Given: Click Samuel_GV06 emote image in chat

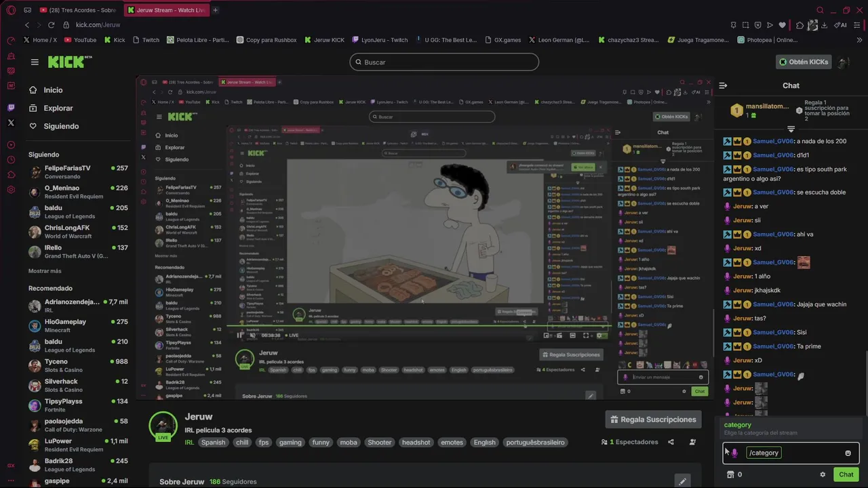Looking at the screenshot, I should (804, 262).
